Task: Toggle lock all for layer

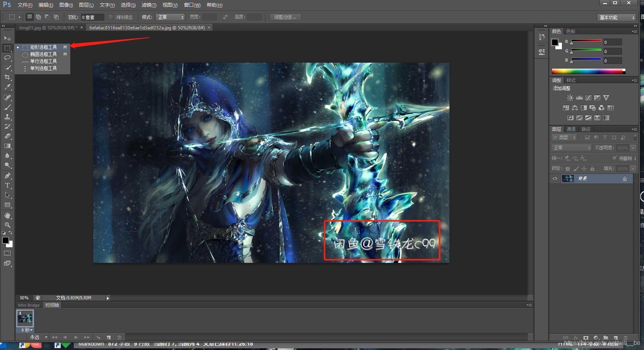Action: (x=592, y=169)
